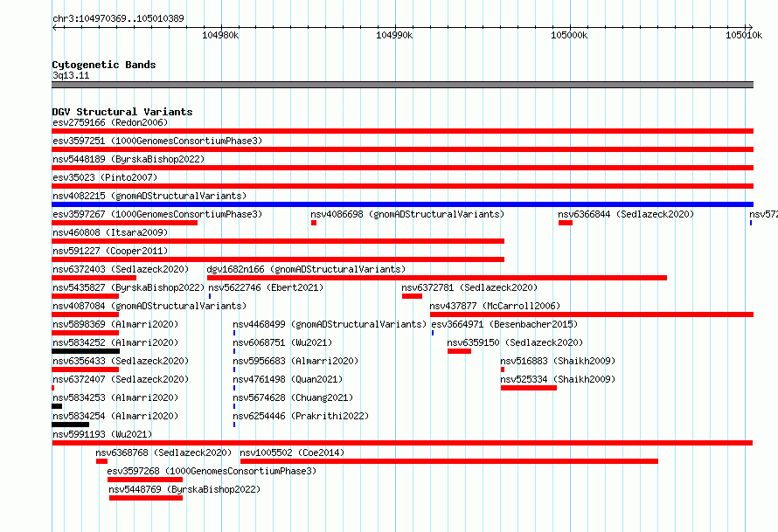Select nsv516883 (Shaikh2009) label
778x532 pixels.
click(558, 361)
